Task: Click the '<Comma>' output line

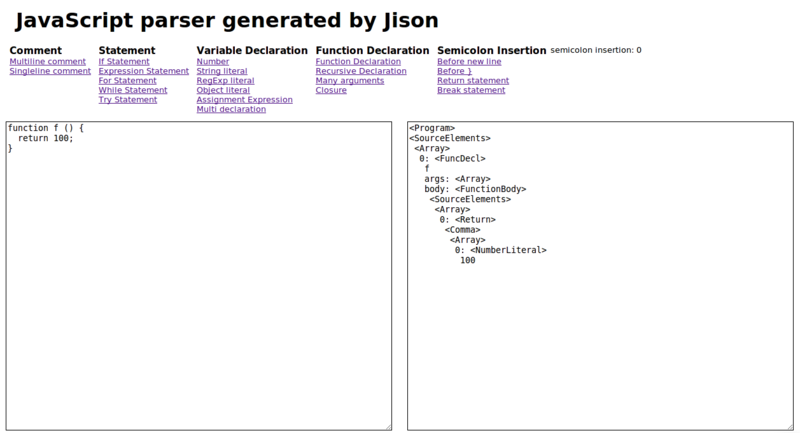Action: 463,230
